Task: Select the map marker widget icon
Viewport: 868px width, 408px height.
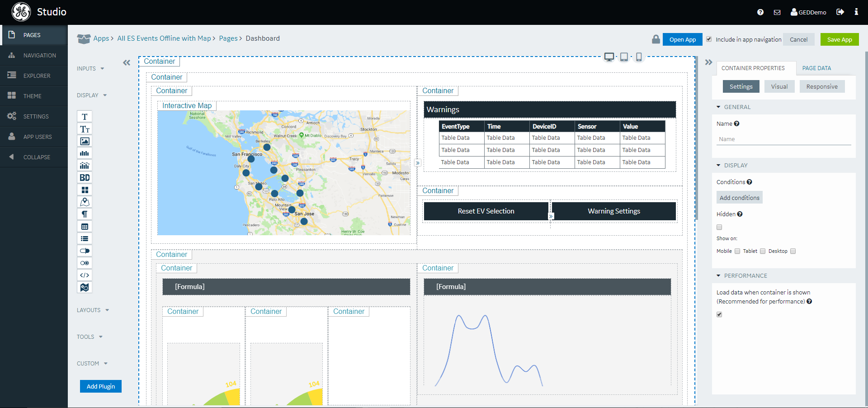Action: click(x=85, y=202)
